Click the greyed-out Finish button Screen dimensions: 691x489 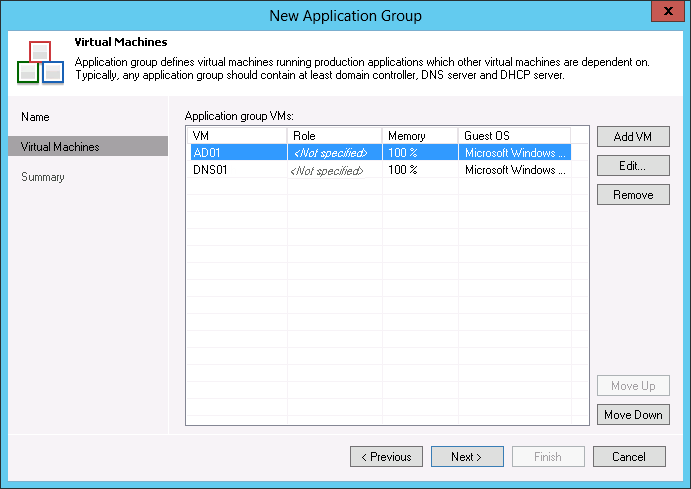click(x=548, y=457)
